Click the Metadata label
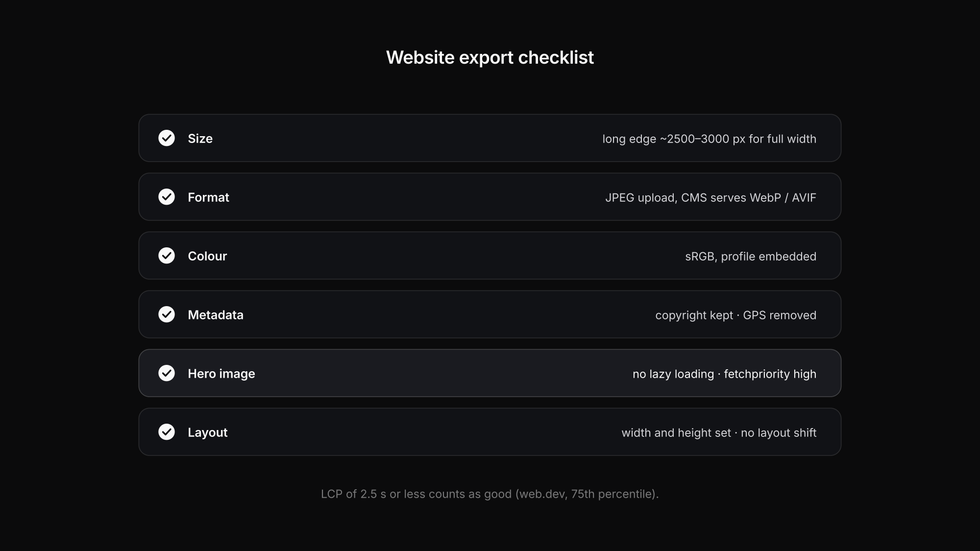The height and width of the screenshot is (551, 980). click(x=216, y=315)
